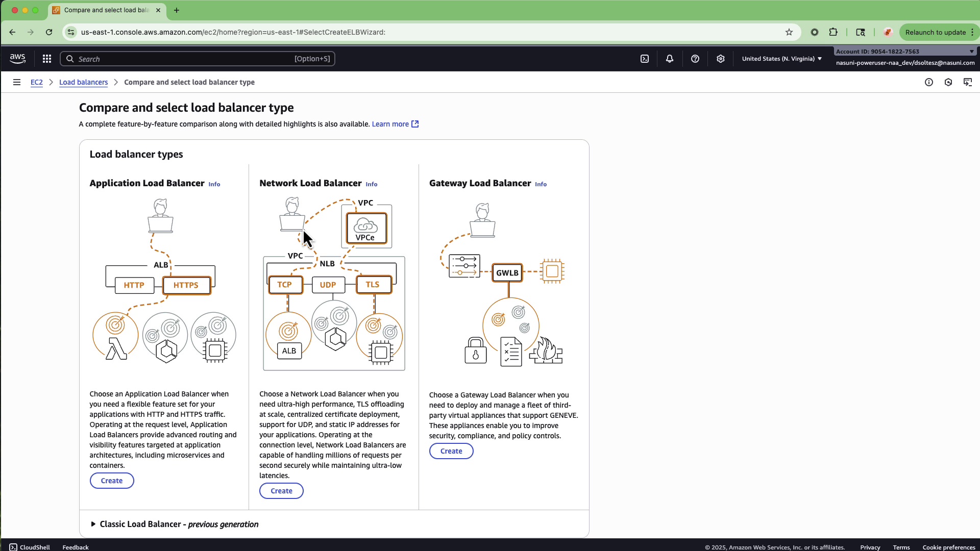Open the CloudShell terminal icon in the top bar
Screen dimensions: 980x551
click(644, 59)
